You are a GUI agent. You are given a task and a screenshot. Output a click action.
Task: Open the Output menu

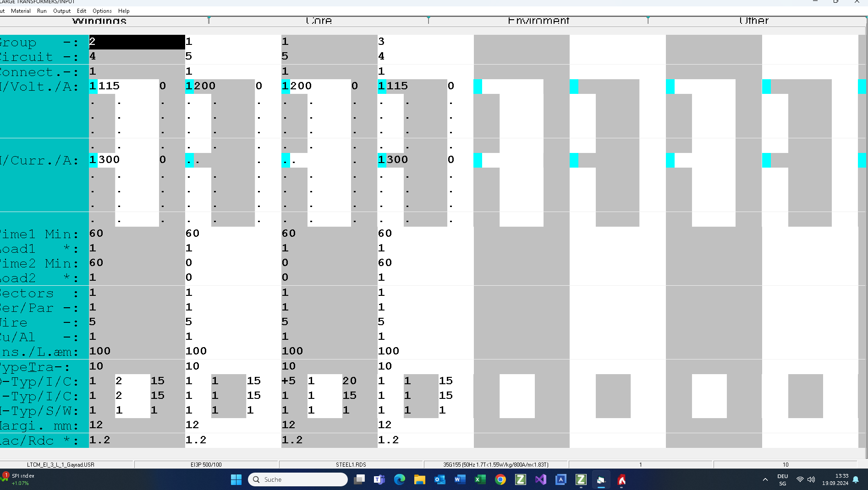[62, 11]
